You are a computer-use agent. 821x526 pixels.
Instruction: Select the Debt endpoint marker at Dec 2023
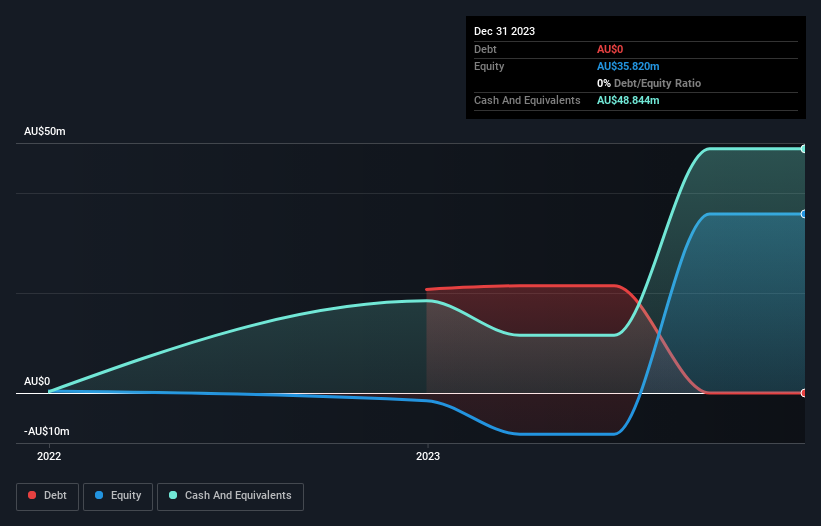pyautogui.click(x=803, y=393)
